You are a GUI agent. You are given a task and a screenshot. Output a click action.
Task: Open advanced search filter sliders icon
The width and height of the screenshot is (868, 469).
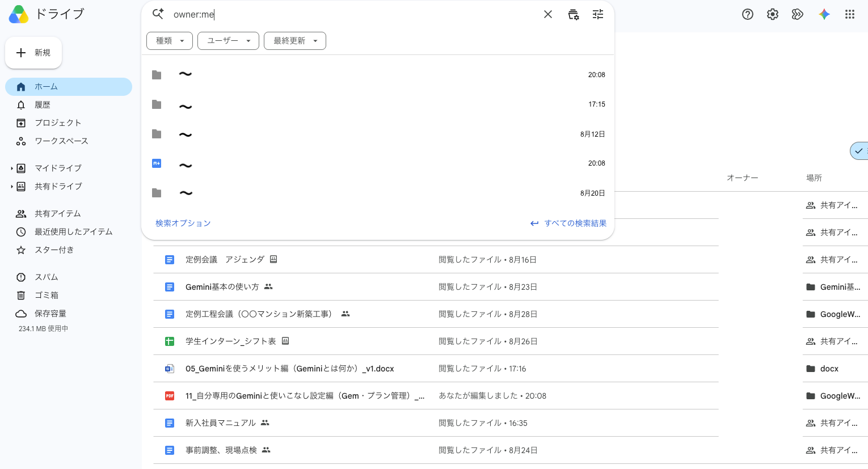pyautogui.click(x=598, y=14)
